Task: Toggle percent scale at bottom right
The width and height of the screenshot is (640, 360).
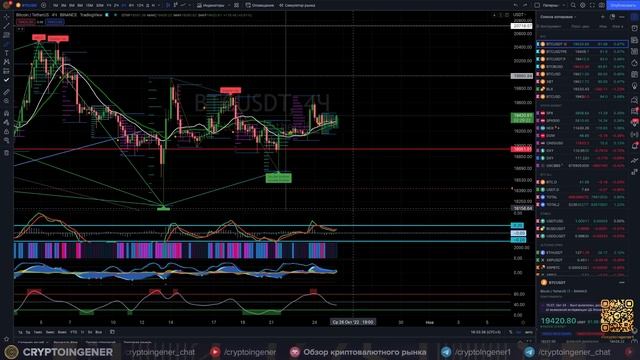Action: pyautogui.click(x=511, y=332)
